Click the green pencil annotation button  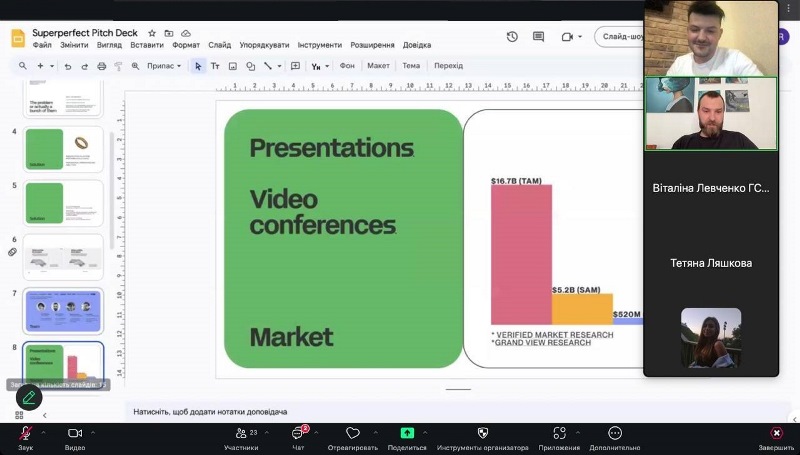coord(29,397)
